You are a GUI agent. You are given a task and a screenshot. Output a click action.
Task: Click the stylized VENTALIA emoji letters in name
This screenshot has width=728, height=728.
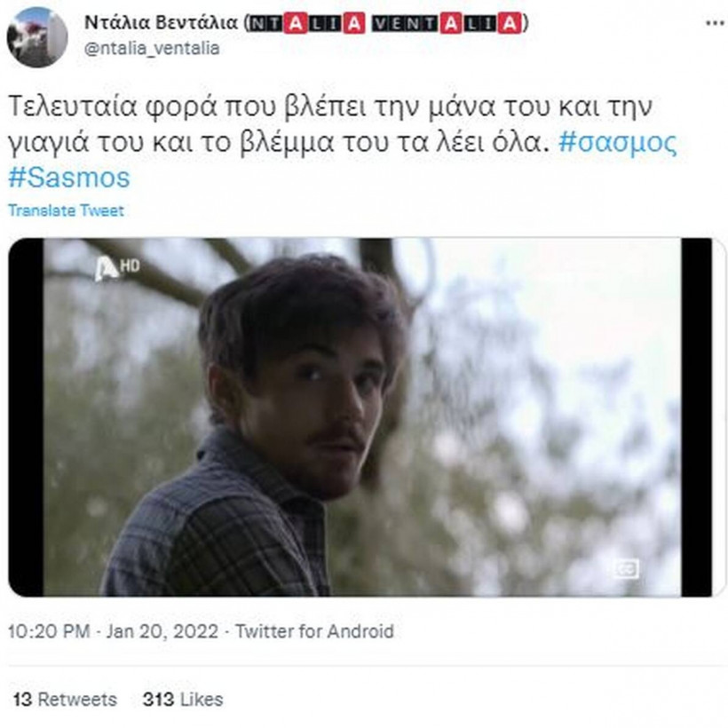pyautogui.click(x=447, y=23)
